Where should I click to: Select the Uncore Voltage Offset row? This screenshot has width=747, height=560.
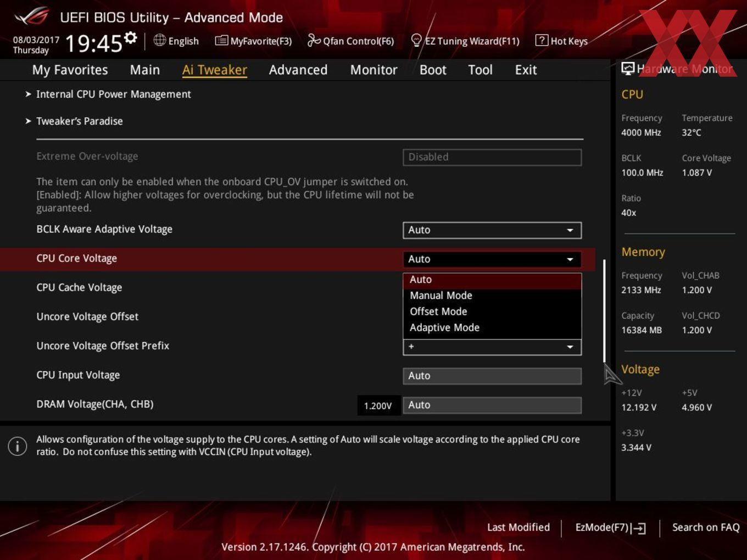coord(87,316)
